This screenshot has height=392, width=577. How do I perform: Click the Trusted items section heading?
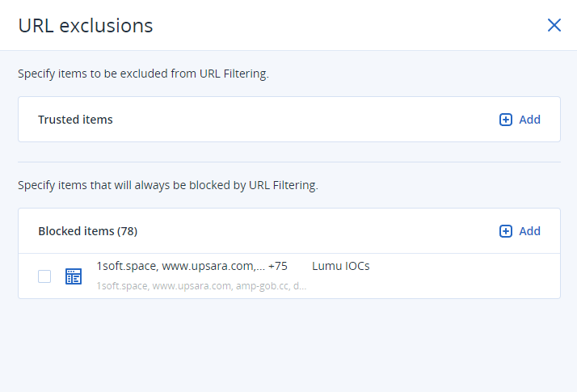tap(75, 120)
